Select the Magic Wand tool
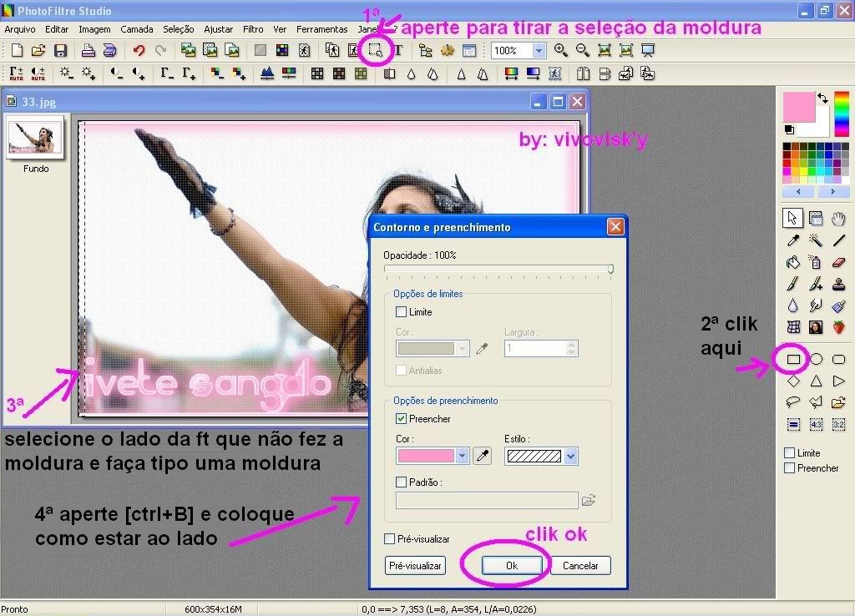Image resolution: width=855 pixels, height=616 pixels. coord(816,240)
